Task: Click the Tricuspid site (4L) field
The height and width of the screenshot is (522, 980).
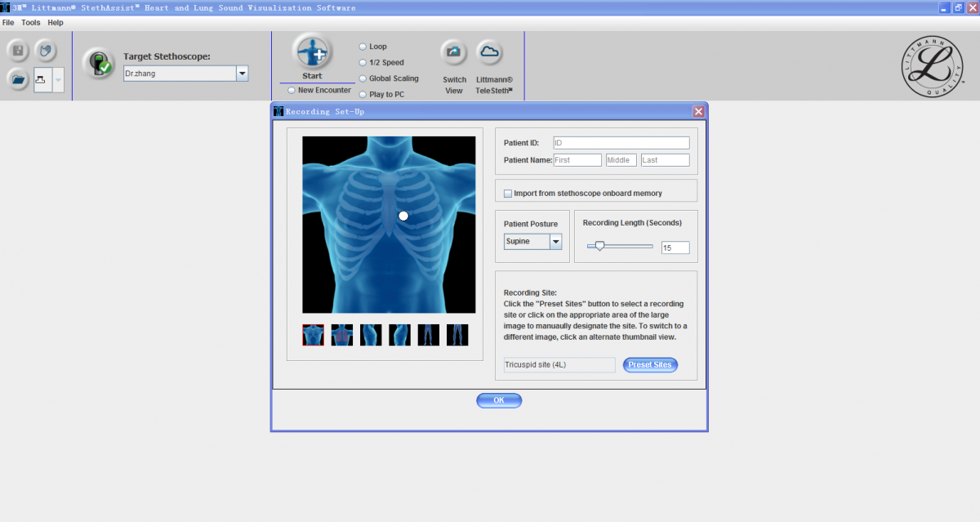Action: [x=559, y=365]
